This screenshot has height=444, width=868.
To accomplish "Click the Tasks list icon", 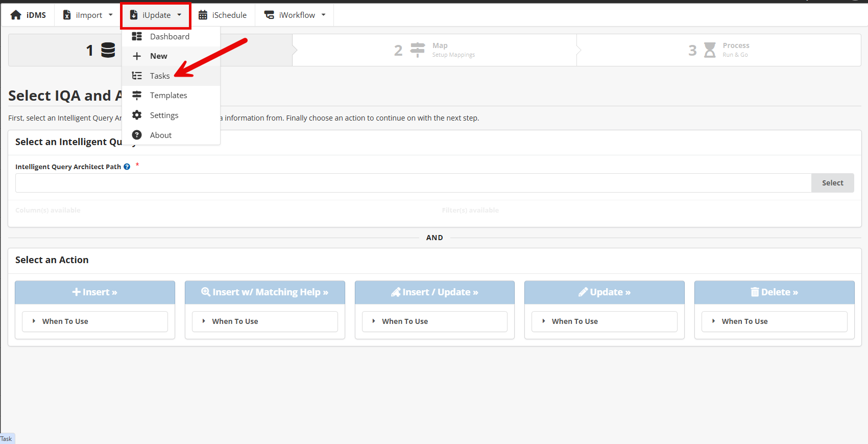I will (x=137, y=76).
